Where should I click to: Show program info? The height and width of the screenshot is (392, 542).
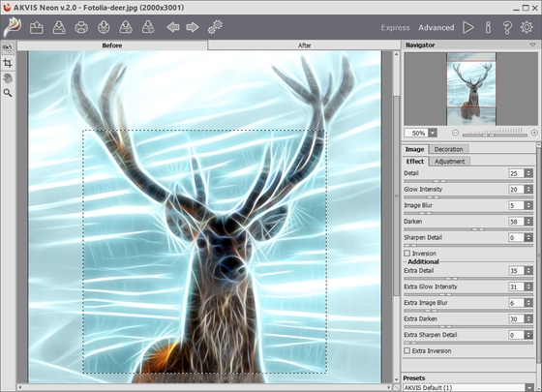point(488,27)
